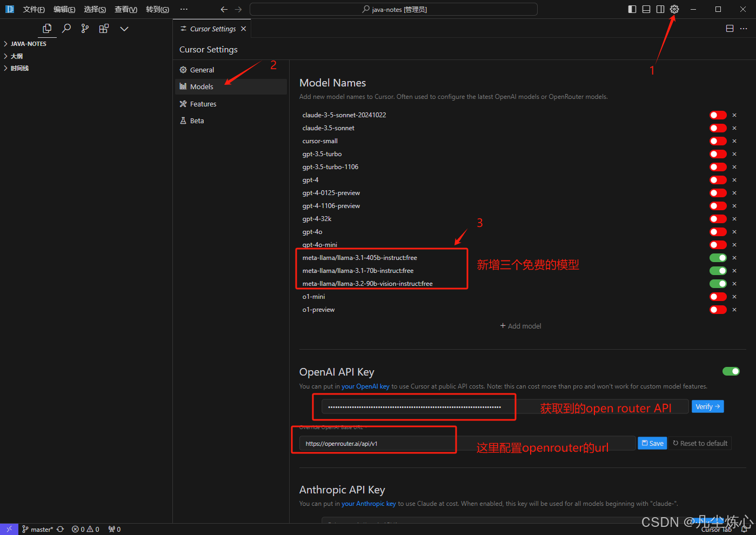The height and width of the screenshot is (535, 756).
Task: Close the Cursor Settings tab
Action: pyautogui.click(x=244, y=29)
